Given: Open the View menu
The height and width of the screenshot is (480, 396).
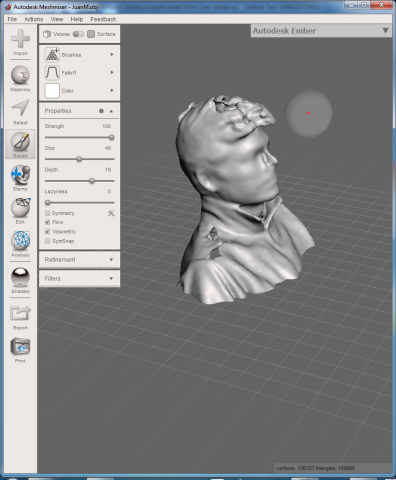Looking at the screenshot, I should point(57,19).
